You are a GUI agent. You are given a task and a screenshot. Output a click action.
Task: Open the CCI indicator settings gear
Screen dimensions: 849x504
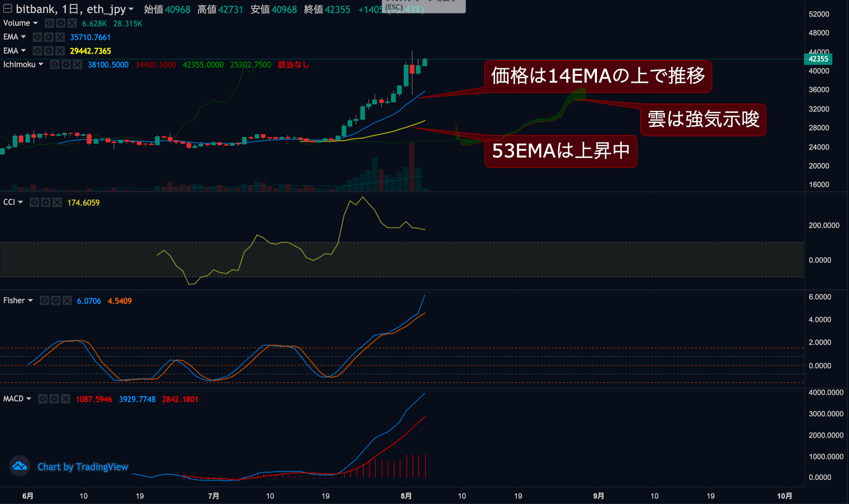46,202
